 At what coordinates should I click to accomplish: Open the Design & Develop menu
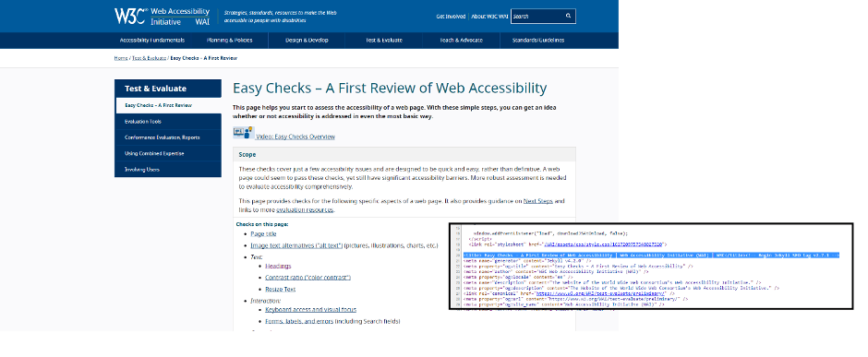[x=307, y=41]
